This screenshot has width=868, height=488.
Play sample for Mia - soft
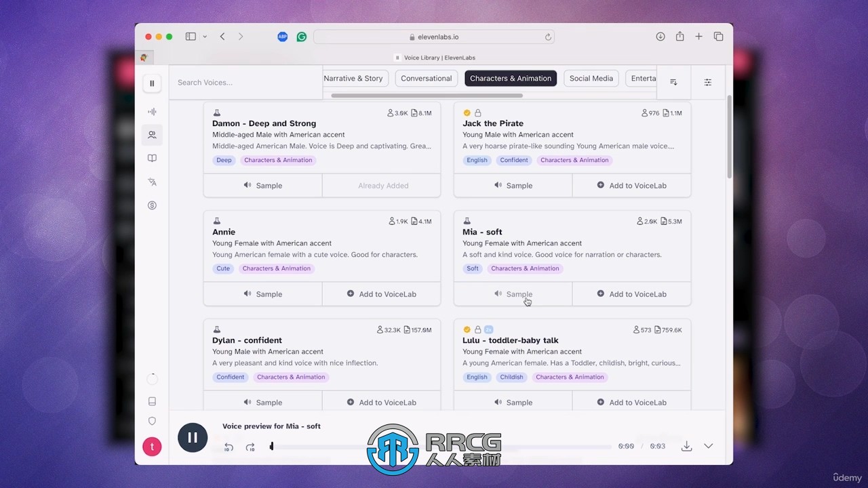coord(513,293)
